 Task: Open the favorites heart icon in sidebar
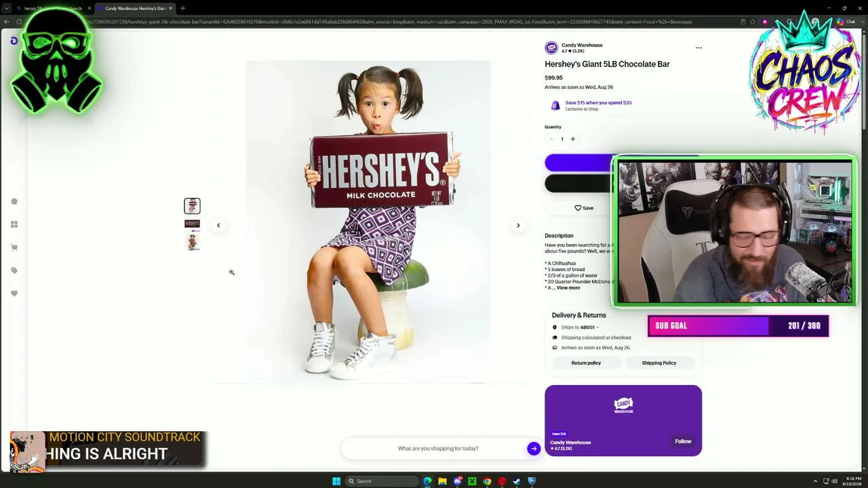(14, 293)
